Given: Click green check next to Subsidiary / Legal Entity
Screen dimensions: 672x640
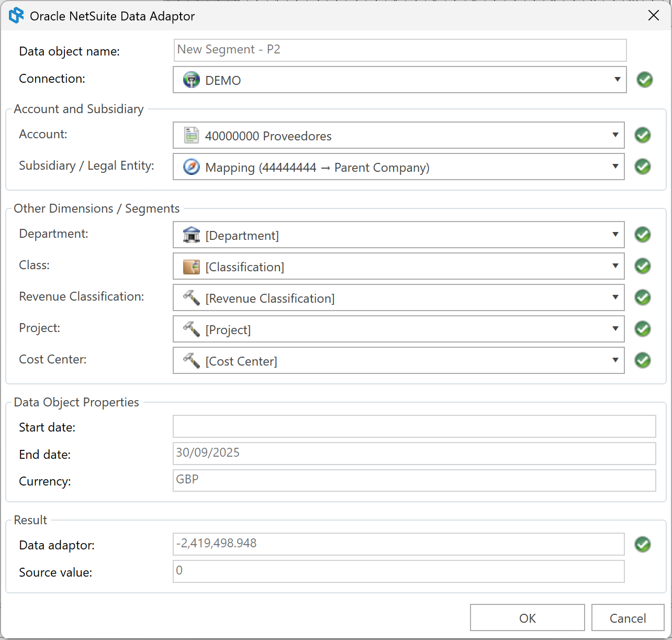Looking at the screenshot, I should click(x=643, y=167).
